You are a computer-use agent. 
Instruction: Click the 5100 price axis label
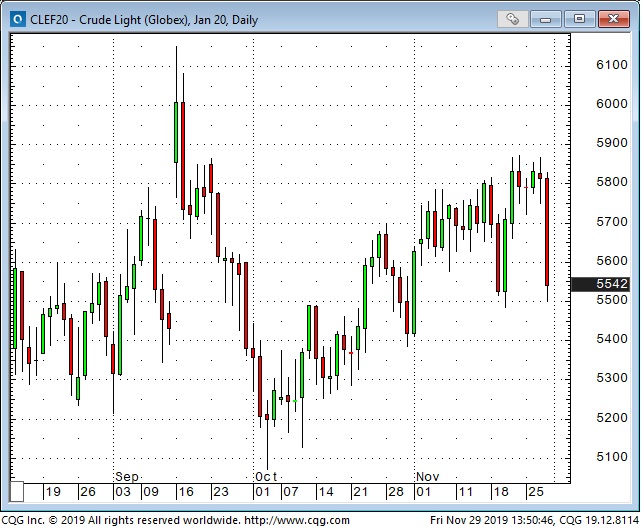coord(612,457)
